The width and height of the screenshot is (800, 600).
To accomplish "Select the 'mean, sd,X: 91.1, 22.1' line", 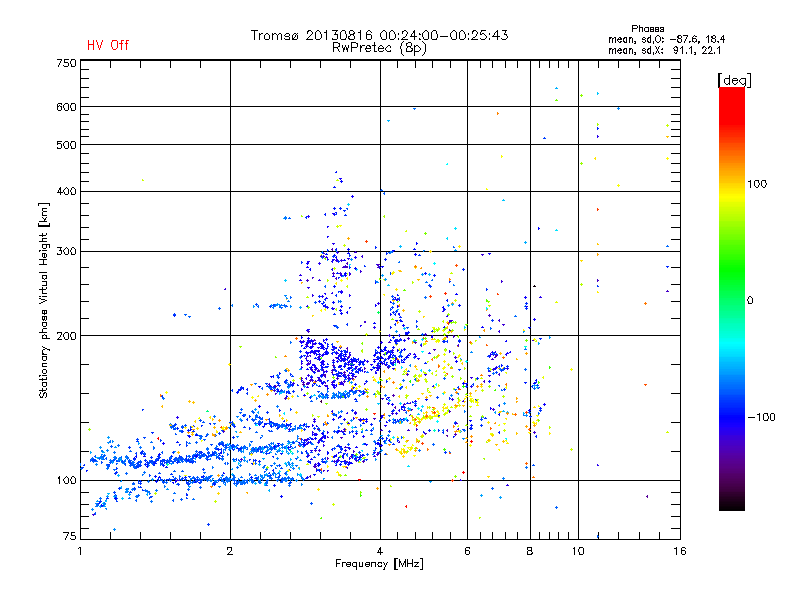I will 664,51.
